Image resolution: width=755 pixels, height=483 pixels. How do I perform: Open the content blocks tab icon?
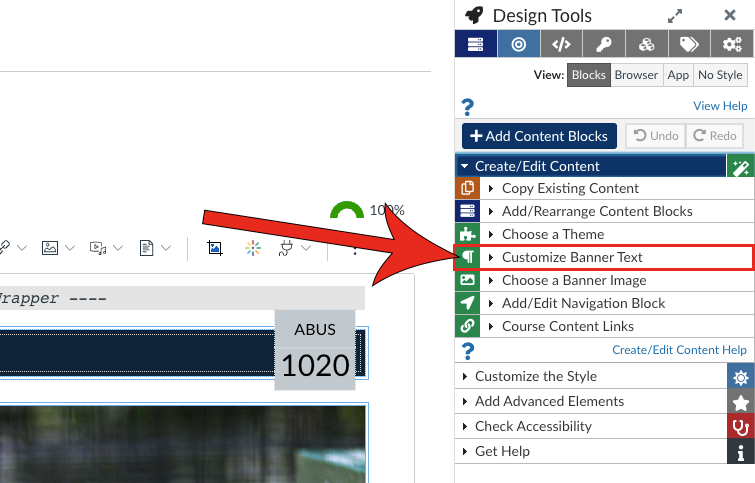point(476,44)
